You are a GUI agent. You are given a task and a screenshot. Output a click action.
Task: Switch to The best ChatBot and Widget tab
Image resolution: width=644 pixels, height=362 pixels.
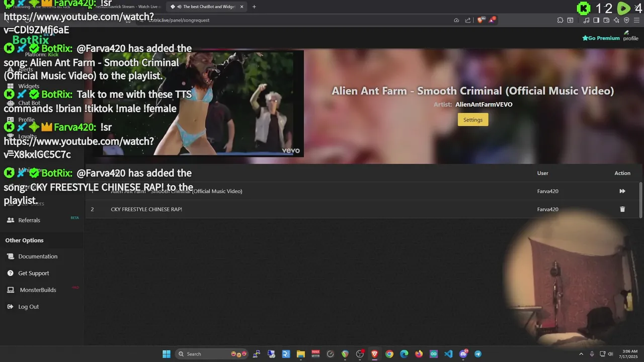click(x=207, y=7)
